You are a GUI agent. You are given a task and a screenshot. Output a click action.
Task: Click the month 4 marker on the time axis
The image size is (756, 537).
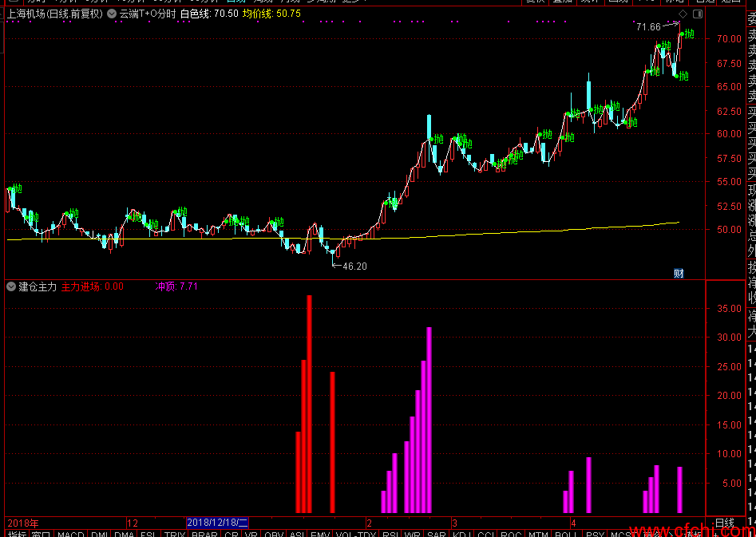[572, 523]
